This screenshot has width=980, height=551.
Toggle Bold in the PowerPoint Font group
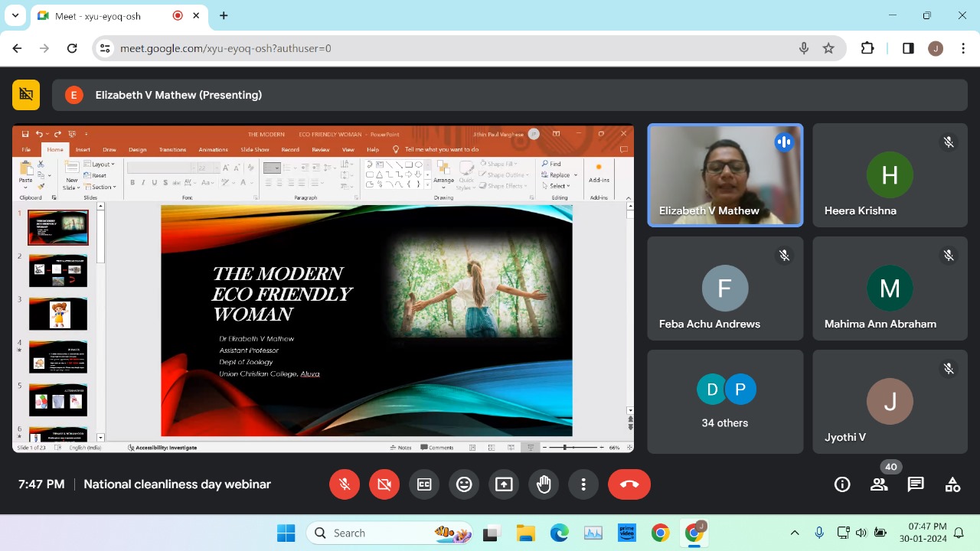click(132, 183)
